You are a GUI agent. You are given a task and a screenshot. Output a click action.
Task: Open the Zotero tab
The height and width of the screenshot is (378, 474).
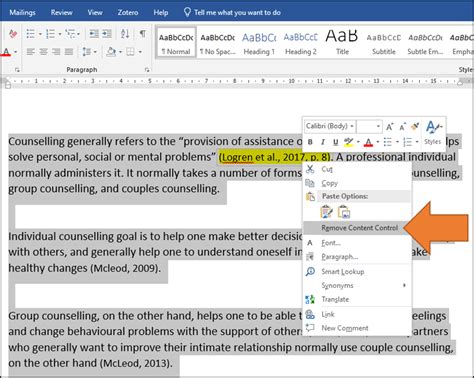(x=128, y=13)
